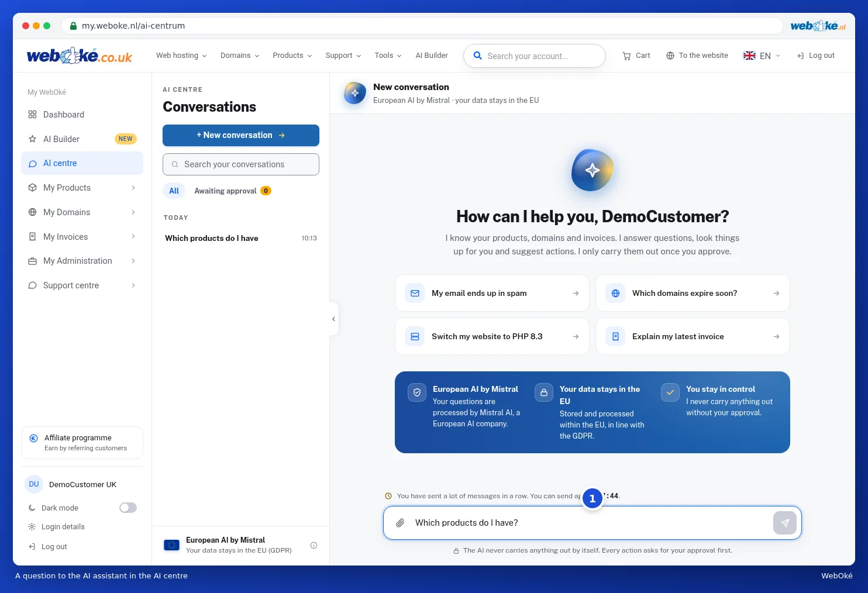
Task: Open the Which products do I have conversation
Action: tap(241, 238)
